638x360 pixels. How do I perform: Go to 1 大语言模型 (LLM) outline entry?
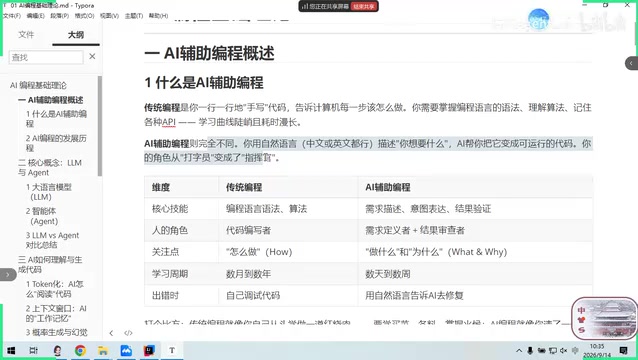tap(49, 192)
